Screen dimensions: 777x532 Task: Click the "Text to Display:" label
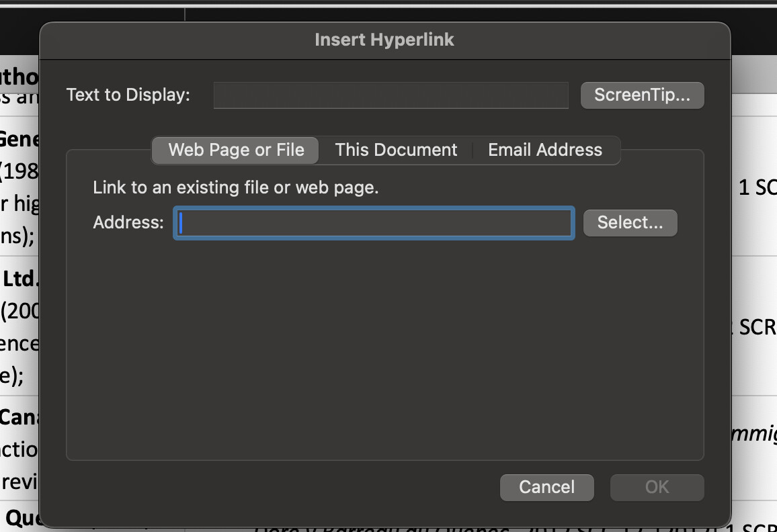point(128,95)
